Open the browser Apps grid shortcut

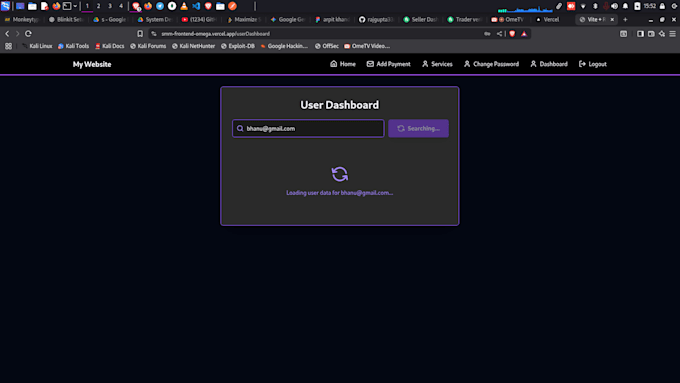(8, 46)
